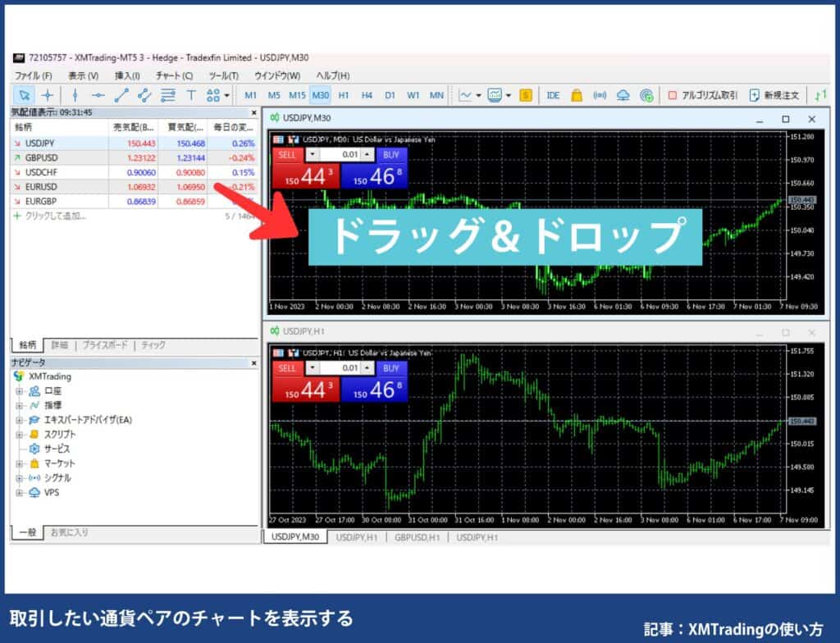Select EURGBP row in Market Watch
Viewport: 840px width, 643px height.
(x=134, y=201)
